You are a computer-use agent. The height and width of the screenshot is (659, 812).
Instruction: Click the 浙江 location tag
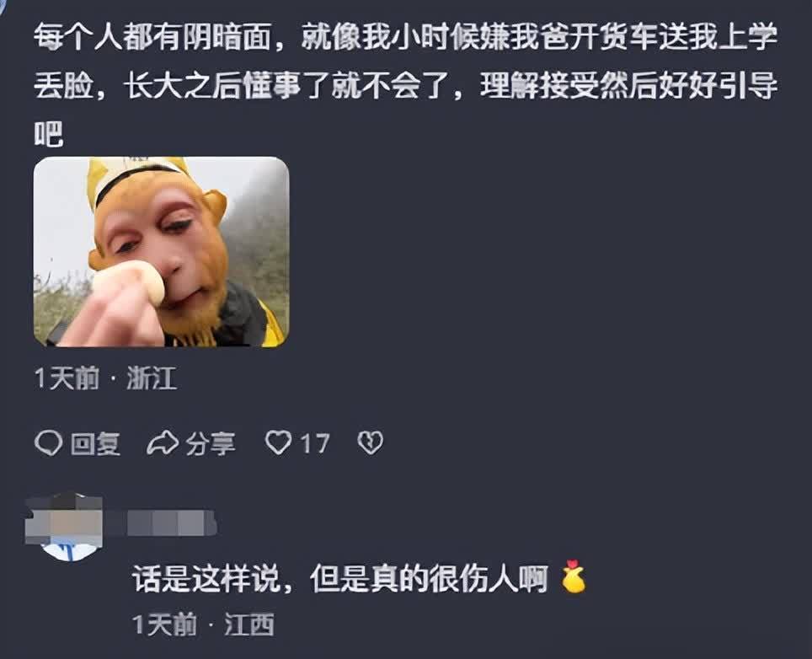152,378
